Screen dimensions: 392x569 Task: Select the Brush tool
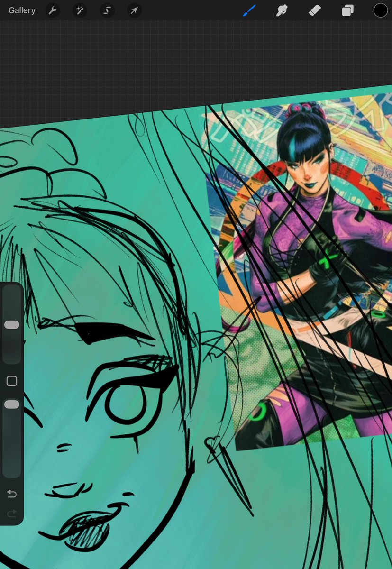(x=249, y=10)
